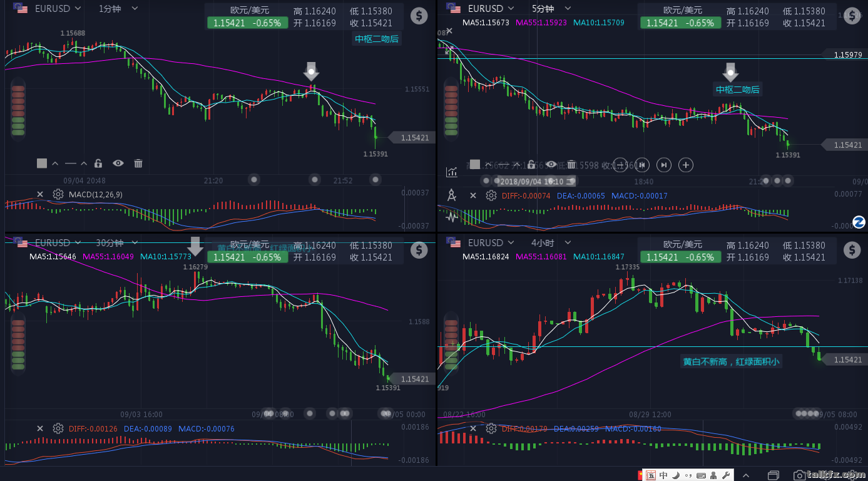Click the zoom out minus button in 5-minute chart
This screenshot has width=868, height=481.
point(620,165)
